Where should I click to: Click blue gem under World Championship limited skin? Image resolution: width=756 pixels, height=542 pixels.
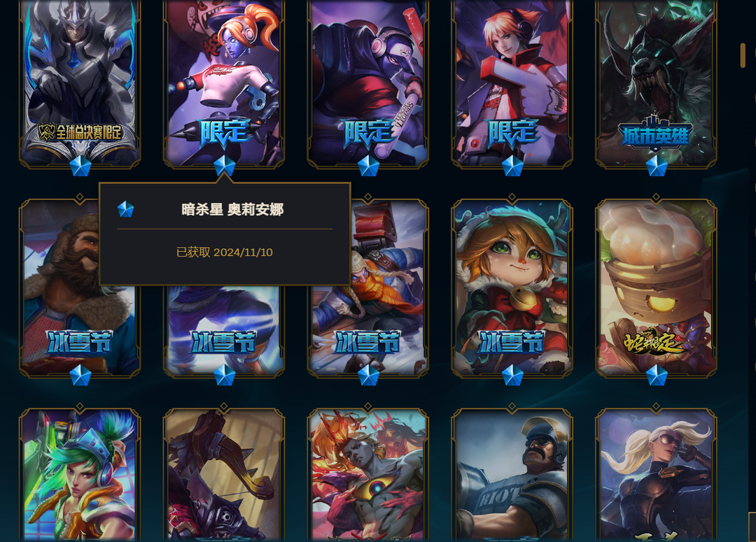[80, 166]
